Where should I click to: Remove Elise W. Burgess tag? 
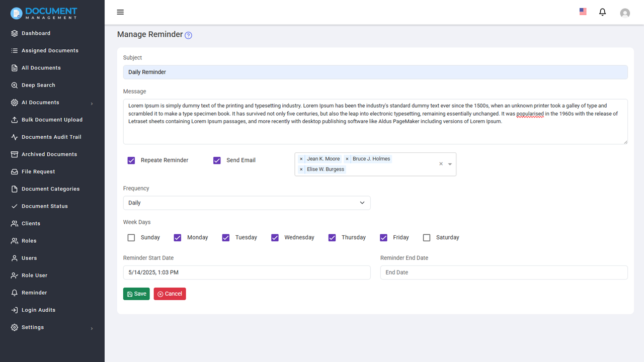tap(301, 169)
